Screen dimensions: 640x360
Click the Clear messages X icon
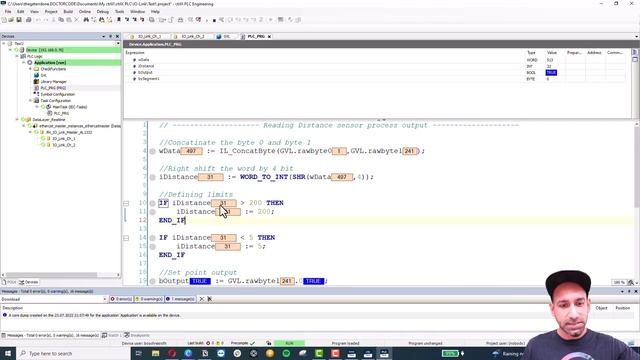point(202,299)
